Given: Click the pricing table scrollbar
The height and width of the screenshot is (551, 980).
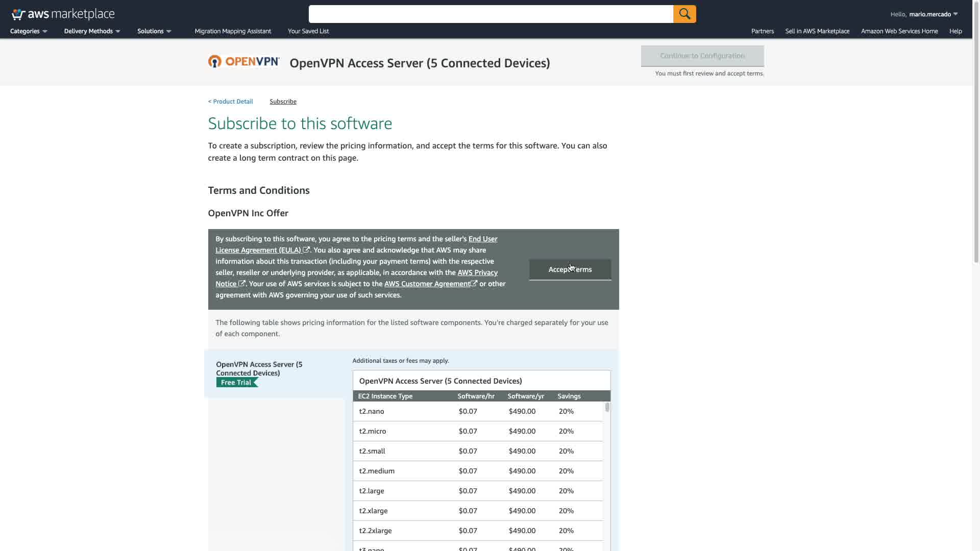Looking at the screenshot, I should (x=607, y=407).
